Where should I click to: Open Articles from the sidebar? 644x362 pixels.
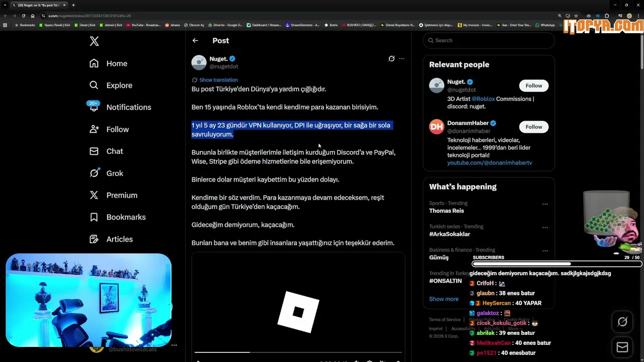(111, 239)
